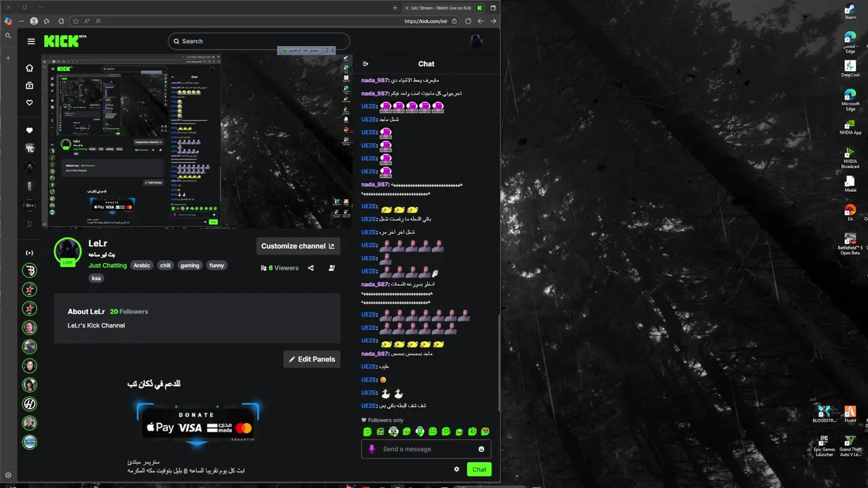Click the live stream video preview
The width and height of the screenshot is (868, 488).
197,142
